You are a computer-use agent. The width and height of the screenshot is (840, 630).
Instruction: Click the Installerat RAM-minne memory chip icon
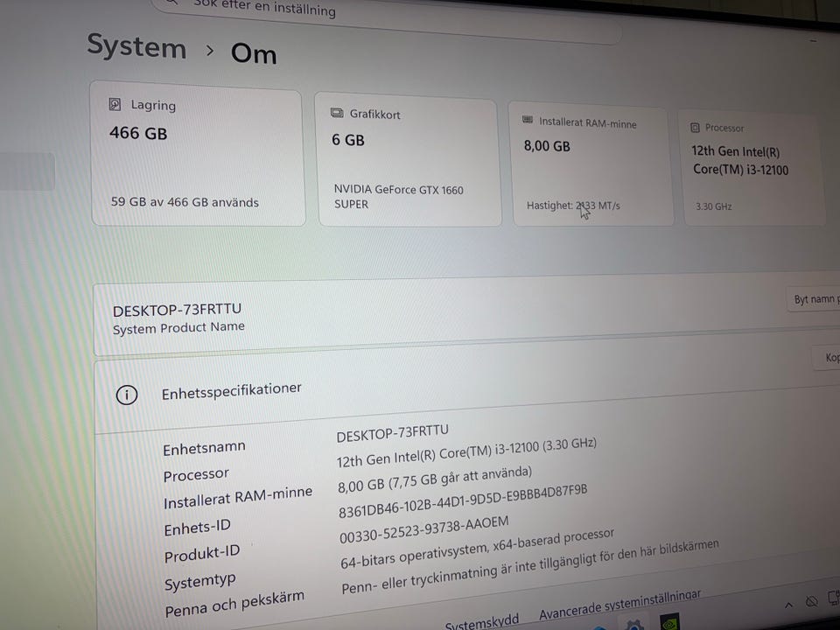(x=528, y=120)
